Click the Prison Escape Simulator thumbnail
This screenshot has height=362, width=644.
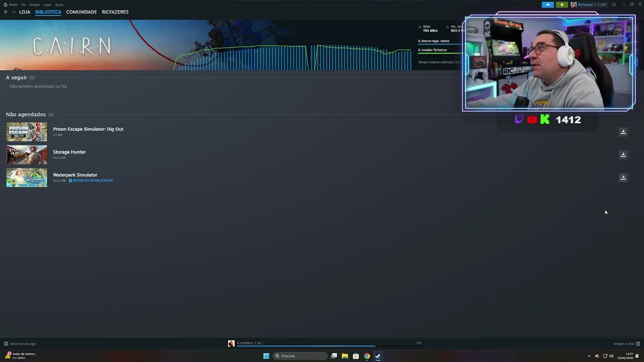point(27,132)
